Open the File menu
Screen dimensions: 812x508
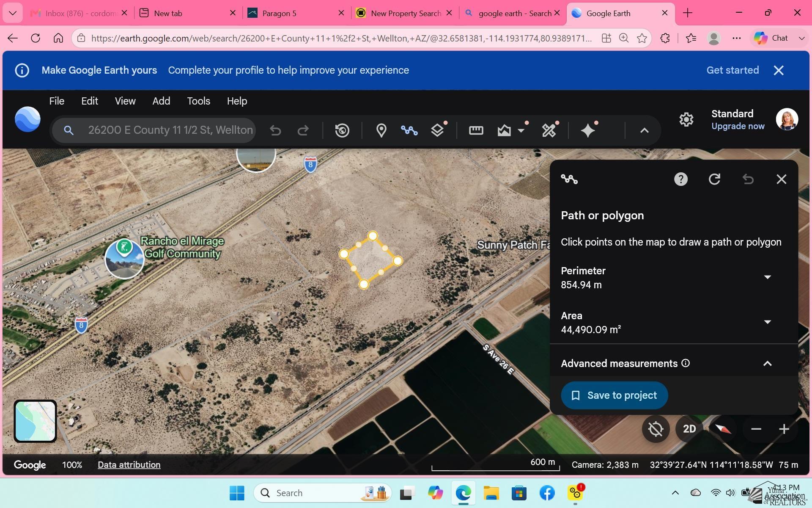click(x=57, y=101)
